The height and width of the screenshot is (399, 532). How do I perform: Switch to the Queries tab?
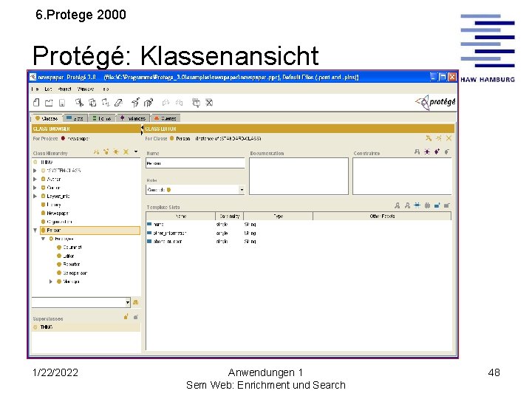coord(166,118)
